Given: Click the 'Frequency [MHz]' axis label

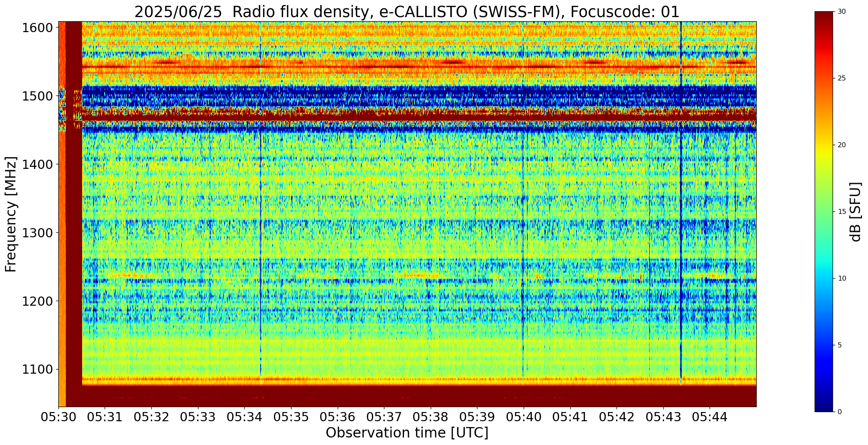Looking at the screenshot, I should tap(11, 214).
